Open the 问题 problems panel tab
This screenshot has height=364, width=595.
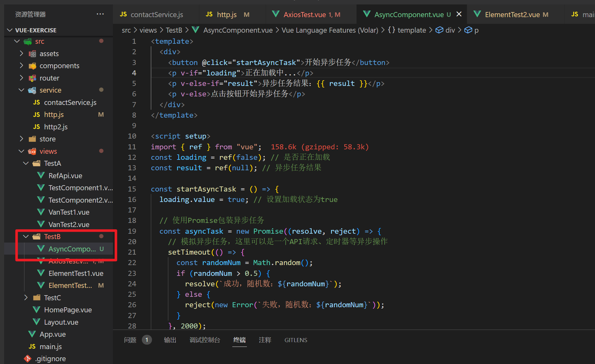point(130,340)
